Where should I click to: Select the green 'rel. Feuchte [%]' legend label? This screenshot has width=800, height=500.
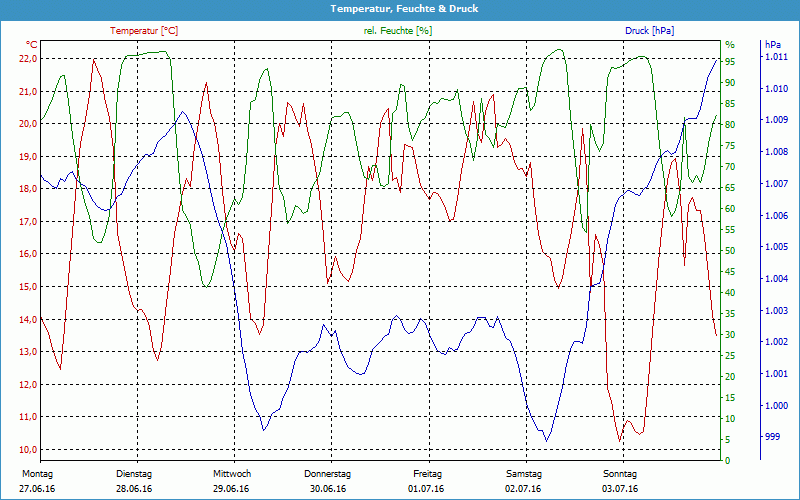(x=397, y=31)
